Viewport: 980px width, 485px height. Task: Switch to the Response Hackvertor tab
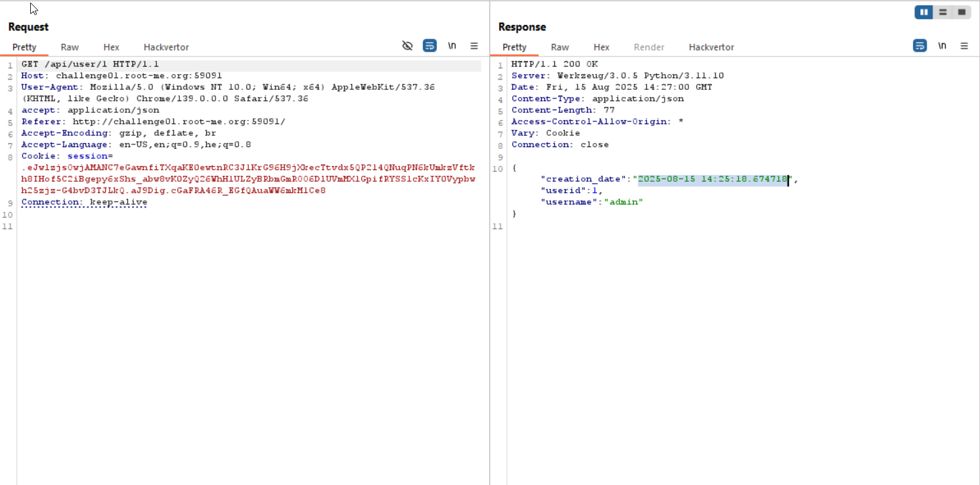pyautogui.click(x=711, y=47)
